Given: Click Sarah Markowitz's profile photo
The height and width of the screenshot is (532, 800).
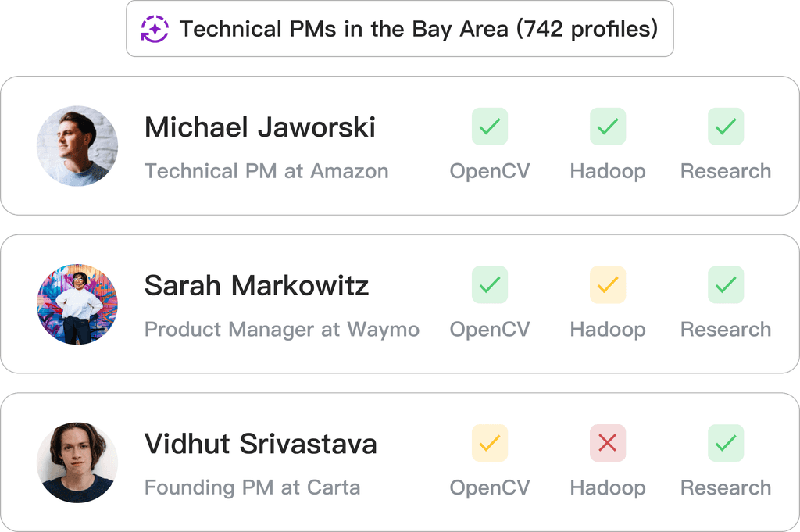Looking at the screenshot, I should (x=77, y=303).
